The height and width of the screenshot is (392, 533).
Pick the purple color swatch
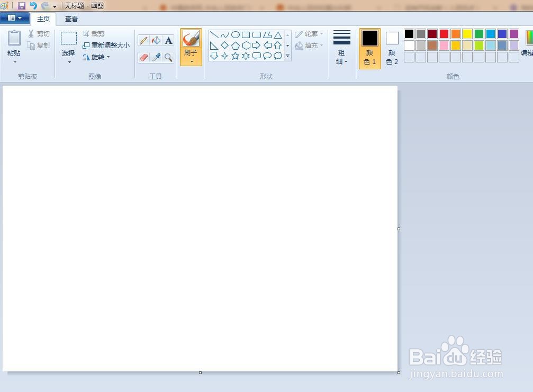pos(513,34)
